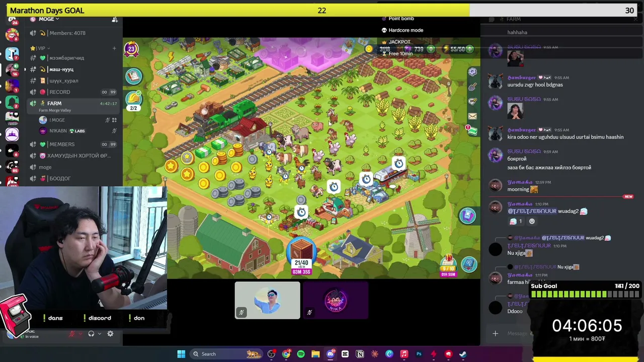The height and width of the screenshot is (362, 644).
Task: Open Discord user settings gear
Action: (x=110, y=334)
